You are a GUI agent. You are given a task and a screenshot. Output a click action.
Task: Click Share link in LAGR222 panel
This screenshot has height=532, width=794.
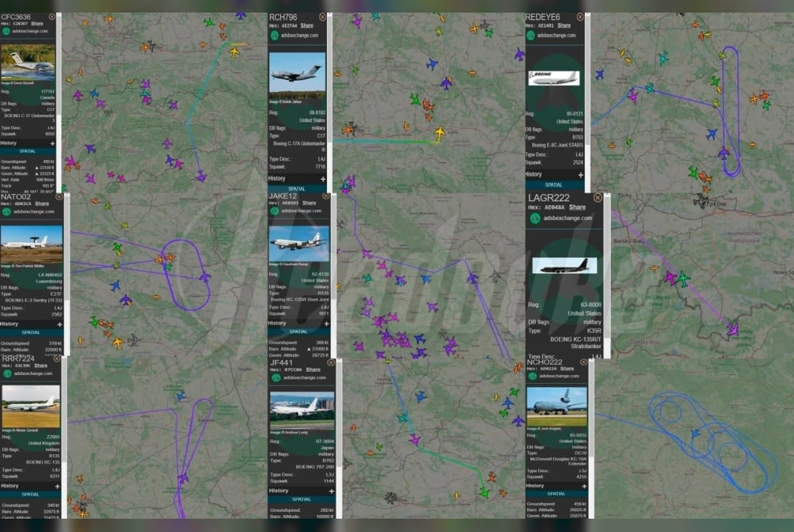578,207
